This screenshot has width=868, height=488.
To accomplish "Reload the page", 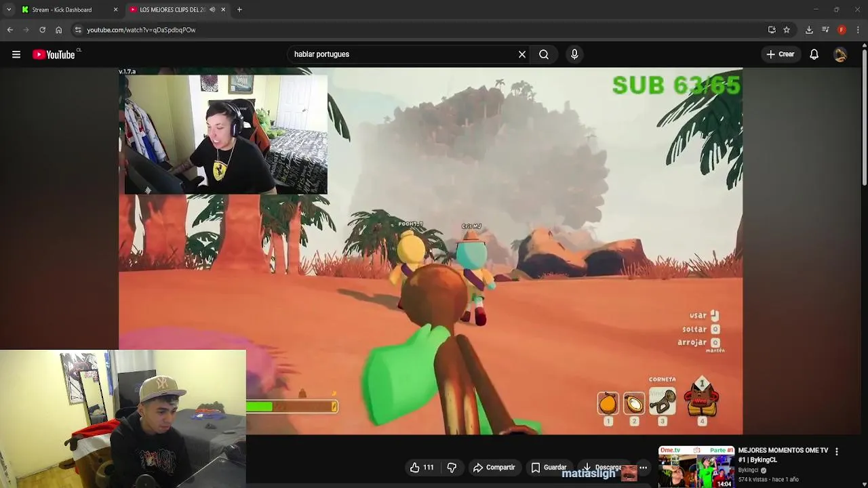I will (42, 30).
